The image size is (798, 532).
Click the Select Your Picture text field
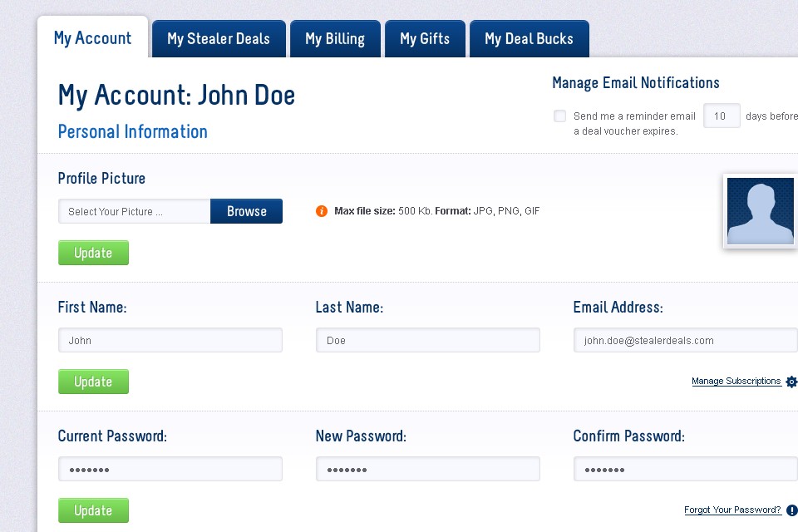tap(133, 211)
